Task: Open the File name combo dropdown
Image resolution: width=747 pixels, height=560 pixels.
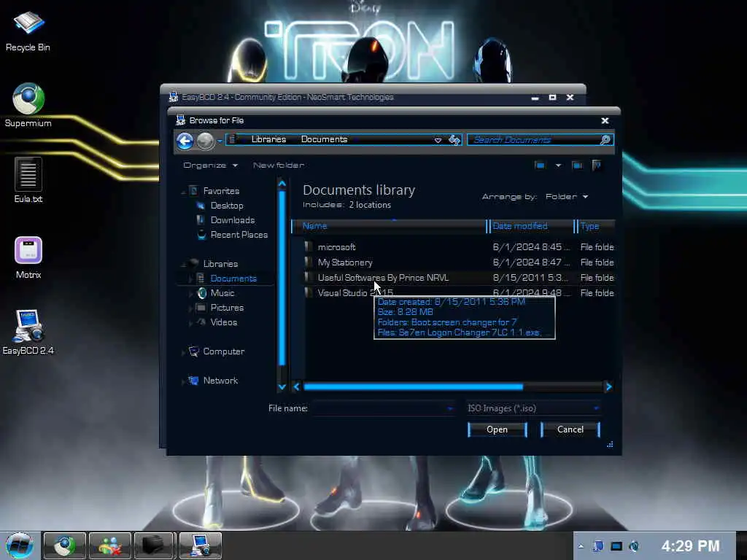Action: 449,408
